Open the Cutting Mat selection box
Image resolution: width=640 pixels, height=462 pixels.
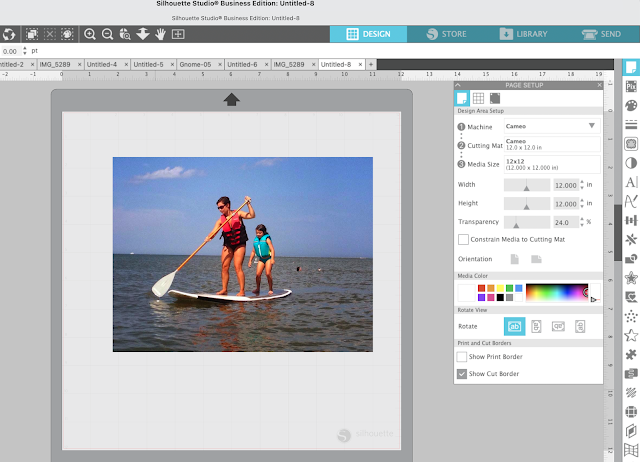point(552,144)
